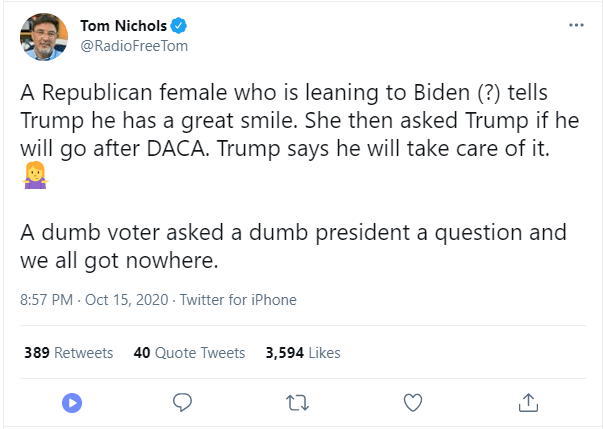Click the retweet arrows icon
604x429 pixels.
[x=297, y=402]
